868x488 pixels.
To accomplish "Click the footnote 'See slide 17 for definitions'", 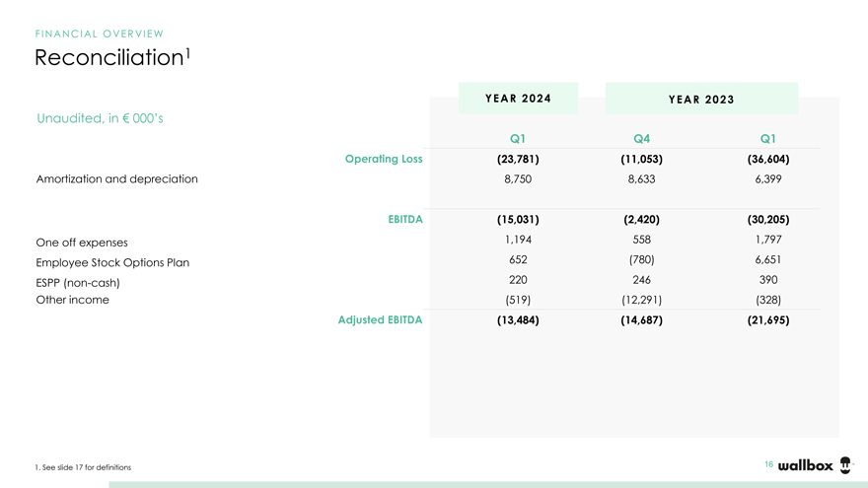I will tap(83, 467).
